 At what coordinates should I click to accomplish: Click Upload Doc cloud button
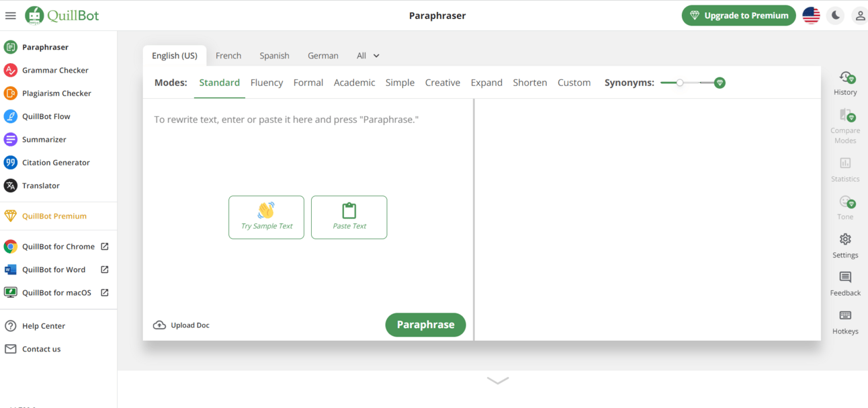(181, 325)
